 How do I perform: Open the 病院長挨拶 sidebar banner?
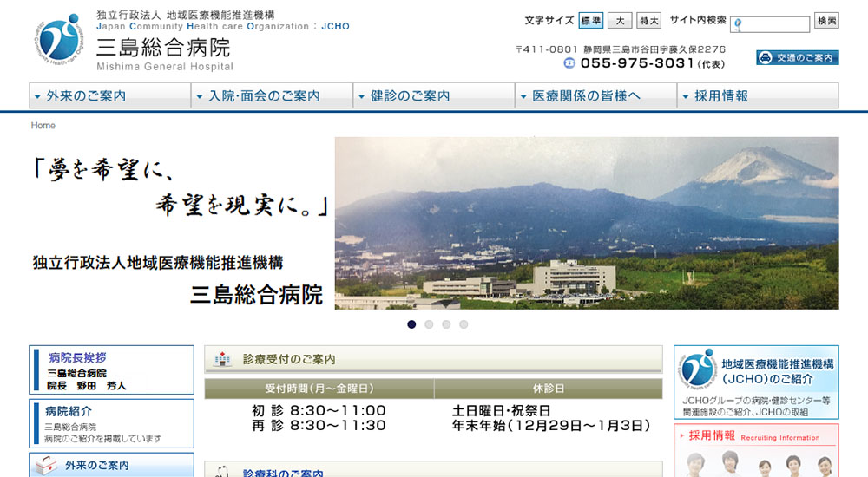(111, 369)
